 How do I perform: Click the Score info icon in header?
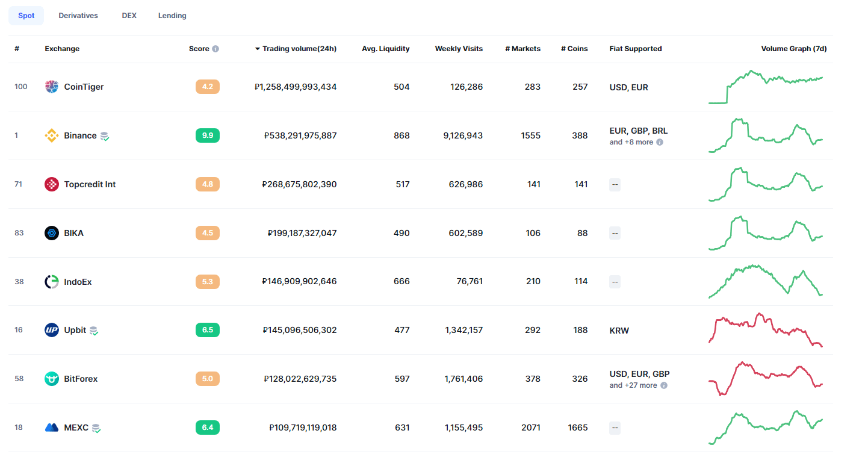tap(215, 49)
